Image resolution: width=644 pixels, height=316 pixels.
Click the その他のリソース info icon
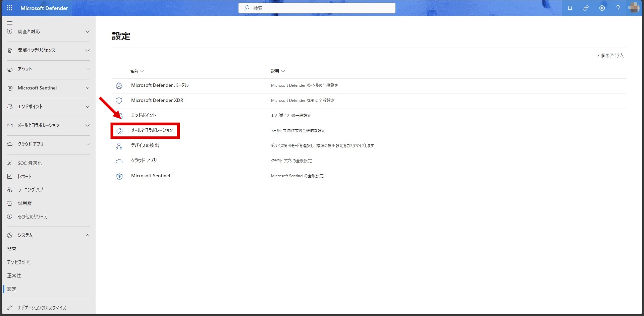click(x=10, y=217)
